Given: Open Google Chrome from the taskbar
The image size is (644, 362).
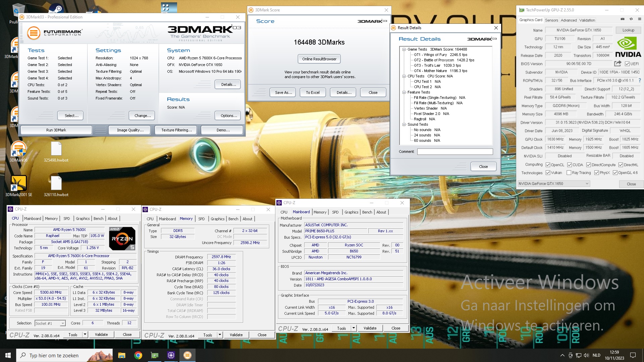Looking at the screenshot, I should pyautogui.click(x=138, y=355).
